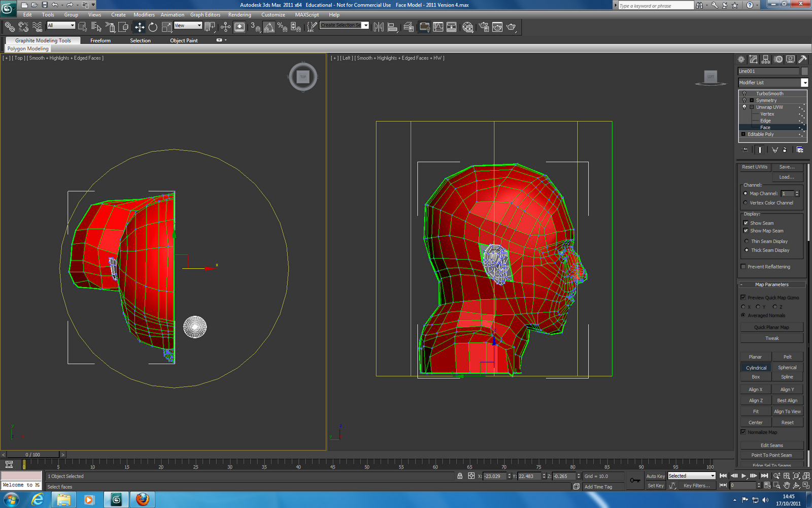Open the Selected key filter dropdown
812x508 pixels.
tap(713, 476)
